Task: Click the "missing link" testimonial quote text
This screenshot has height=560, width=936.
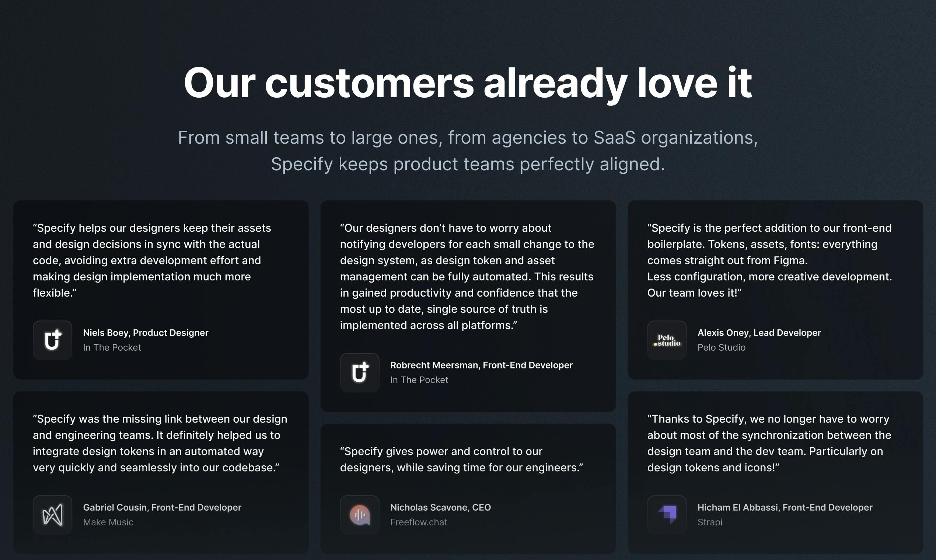Action: [x=160, y=443]
